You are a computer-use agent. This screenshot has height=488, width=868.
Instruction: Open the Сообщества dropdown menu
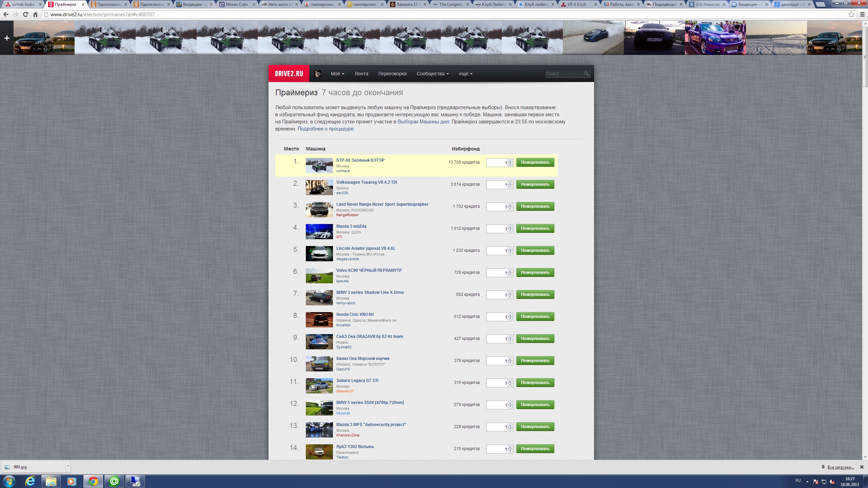click(x=432, y=74)
